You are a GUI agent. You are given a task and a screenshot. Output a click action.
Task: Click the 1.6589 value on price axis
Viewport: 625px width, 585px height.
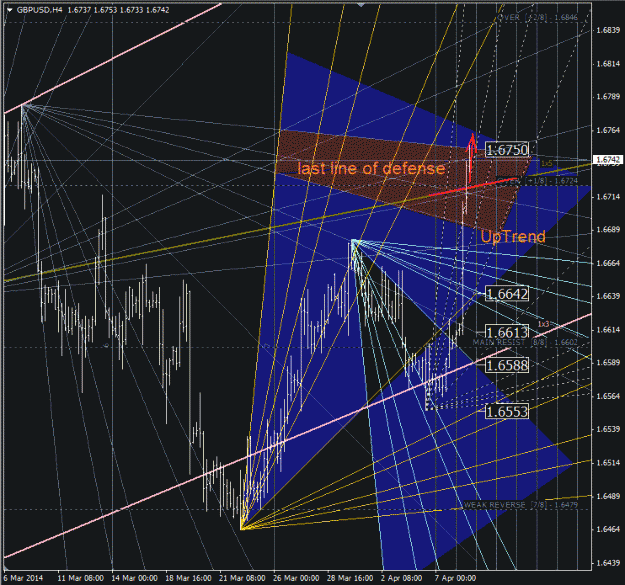pyautogui.click(x=608, y=363)
